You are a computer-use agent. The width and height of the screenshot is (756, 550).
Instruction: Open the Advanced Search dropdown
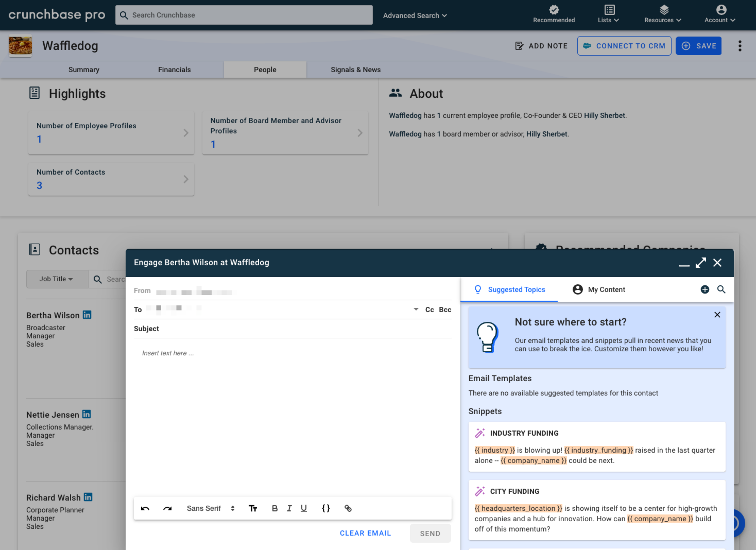coord(415,15)
